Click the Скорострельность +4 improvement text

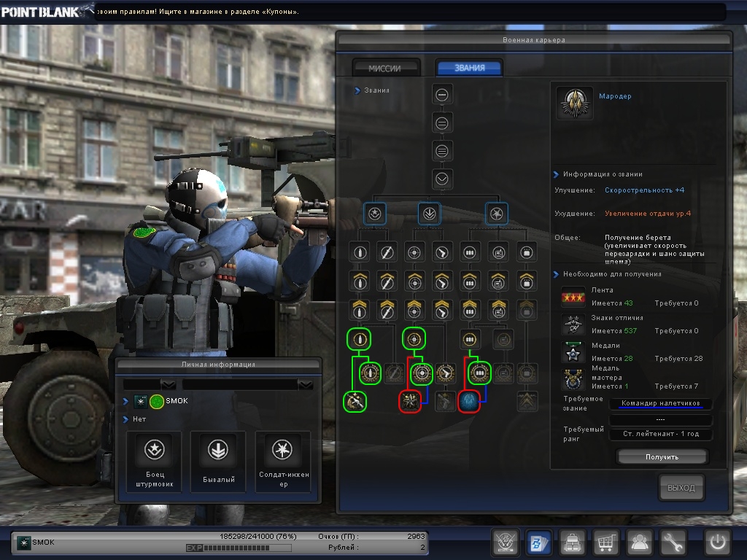coord(644,190)
